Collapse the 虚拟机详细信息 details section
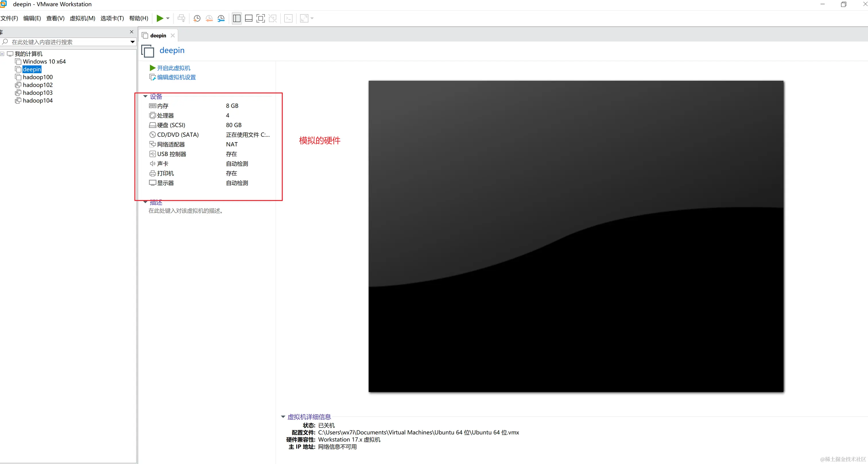 point(283,417)
